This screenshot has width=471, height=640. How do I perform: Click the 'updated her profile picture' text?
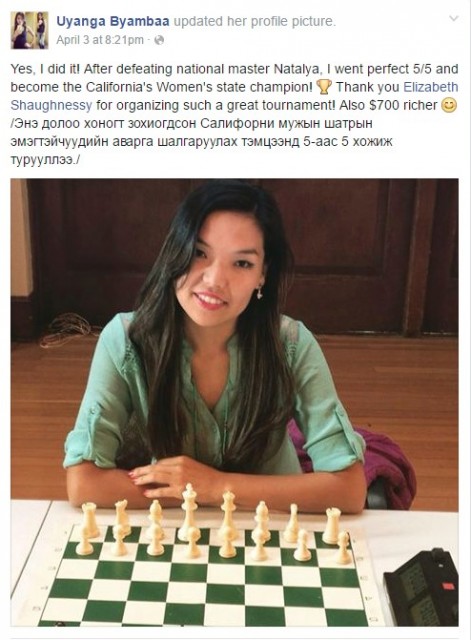255,21
